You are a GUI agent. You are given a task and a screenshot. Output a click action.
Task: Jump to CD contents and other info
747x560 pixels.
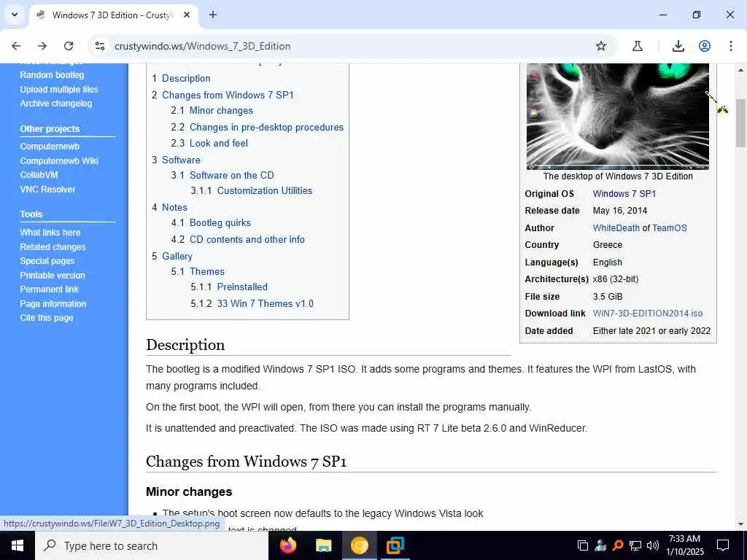coord(238,239)
